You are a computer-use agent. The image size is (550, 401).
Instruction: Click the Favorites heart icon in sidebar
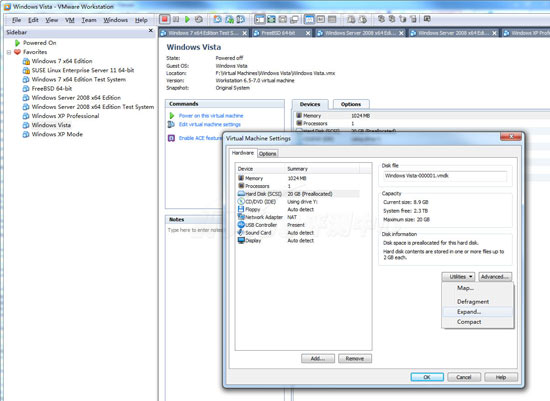click(x=17, y=52)
